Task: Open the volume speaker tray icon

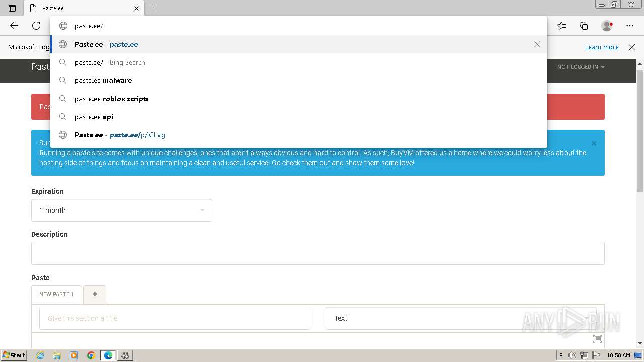Action: pyautogui.click(x=572, y=355)
